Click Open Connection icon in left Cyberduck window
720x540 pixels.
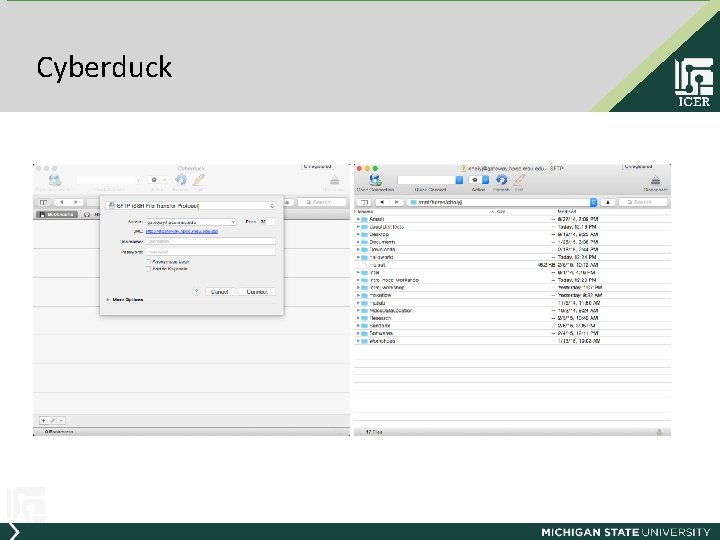coord(54,180)
